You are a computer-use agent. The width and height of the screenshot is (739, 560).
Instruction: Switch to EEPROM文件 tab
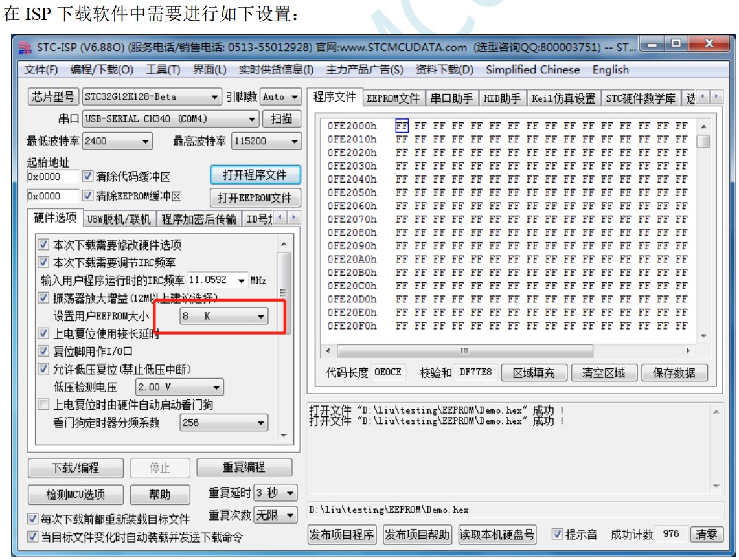[394, 98]
